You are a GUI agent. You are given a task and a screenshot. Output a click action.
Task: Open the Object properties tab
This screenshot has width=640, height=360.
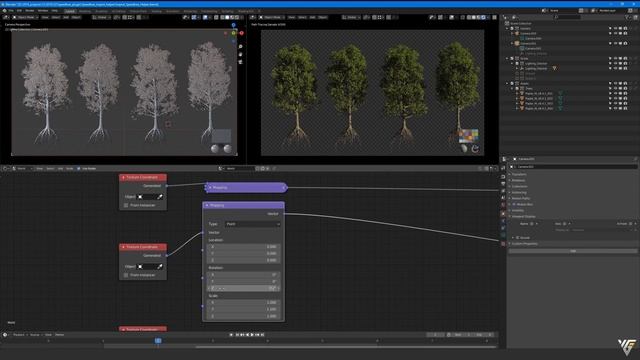pyautogui.click(x=503, y=213)
